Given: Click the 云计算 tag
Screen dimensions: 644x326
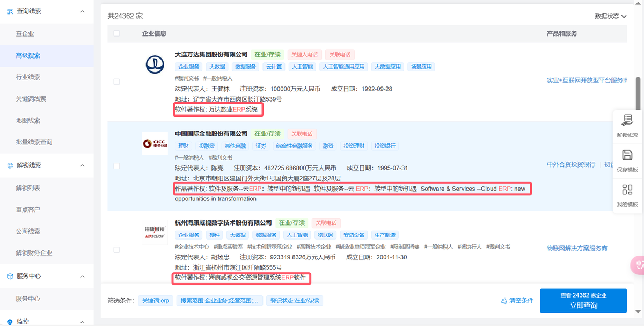Looking at the screenshot, I should coord(274,67).
